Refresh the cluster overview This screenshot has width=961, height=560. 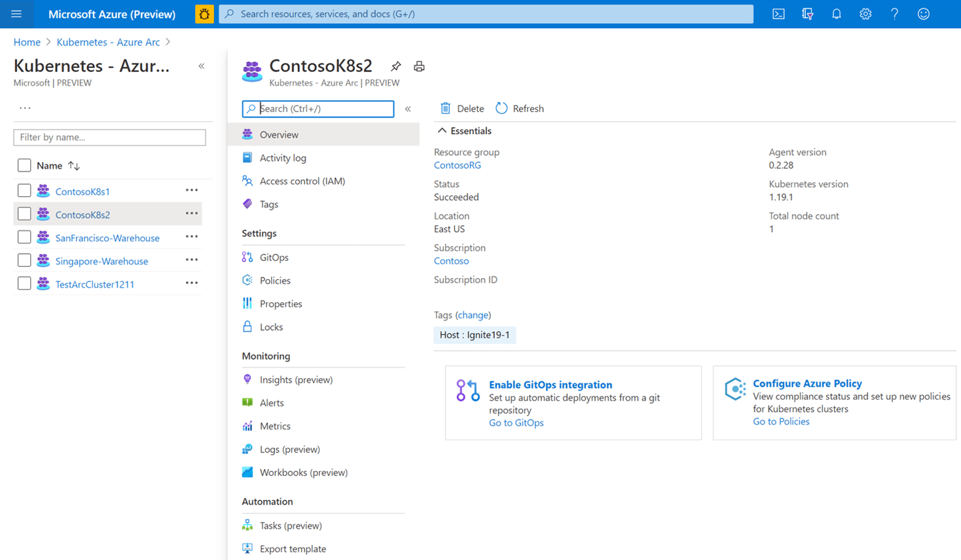pyautogui.click(x=520, y=109)
